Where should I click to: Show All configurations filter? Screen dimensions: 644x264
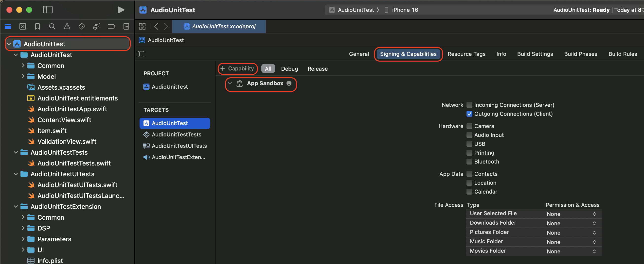pyautogui.click(x=268, y=69)
